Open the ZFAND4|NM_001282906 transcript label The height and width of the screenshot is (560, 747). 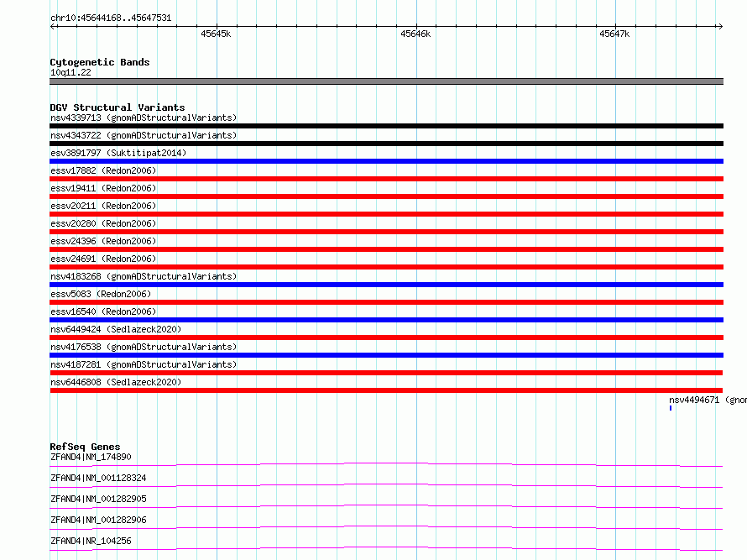(98, 520)
